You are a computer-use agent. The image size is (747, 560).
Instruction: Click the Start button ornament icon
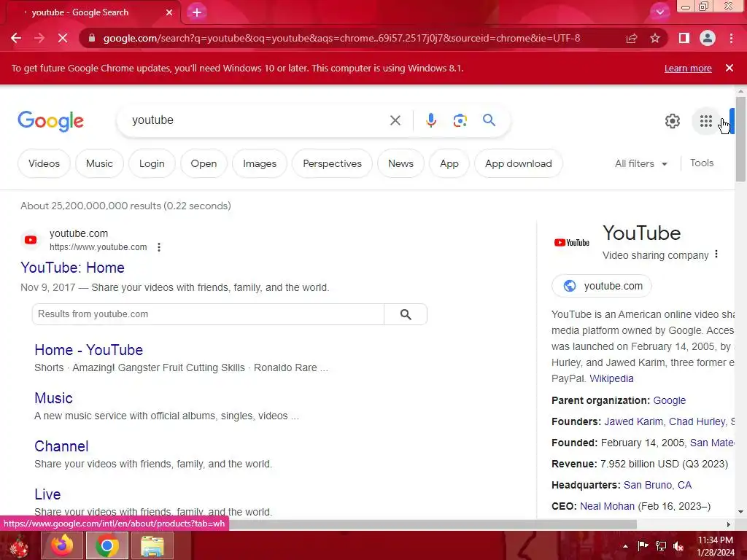click(19, 545)
